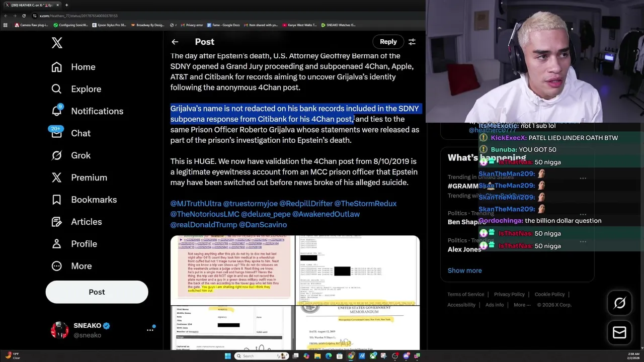Open a new browser tab
The height and width of the screenshot is (362, 644).
(67, 5)
